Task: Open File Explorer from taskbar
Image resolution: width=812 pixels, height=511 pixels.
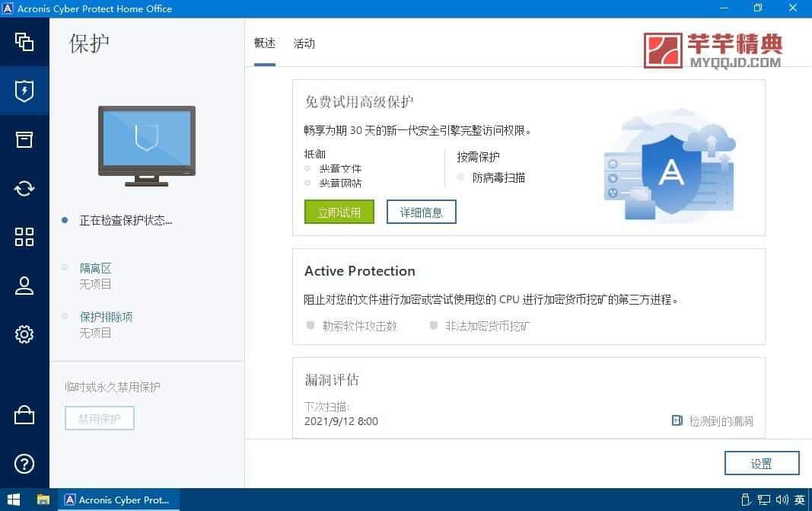Action: click(x=43, y=500)
